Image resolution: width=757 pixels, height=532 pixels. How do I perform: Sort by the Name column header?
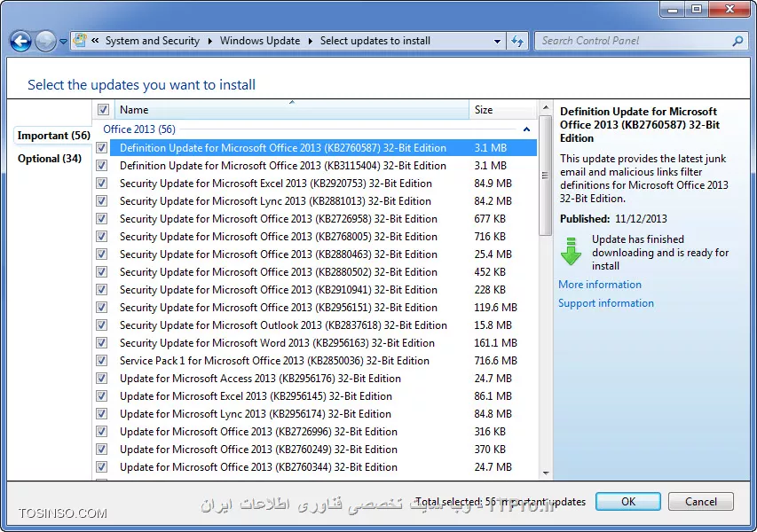[291, 109]
